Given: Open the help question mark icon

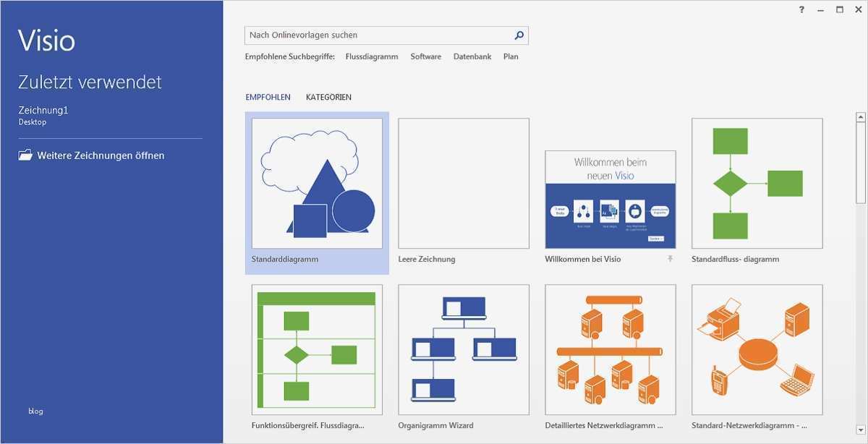Looking at the screenshot, I should pyautogui.click(x=801, y=9).
